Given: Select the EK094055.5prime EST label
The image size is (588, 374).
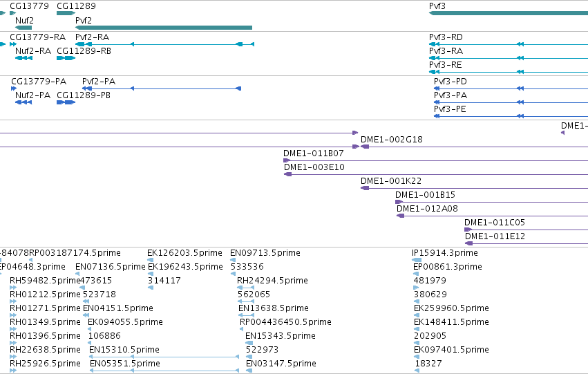Looking at the screenshot, I should (125, 323).
